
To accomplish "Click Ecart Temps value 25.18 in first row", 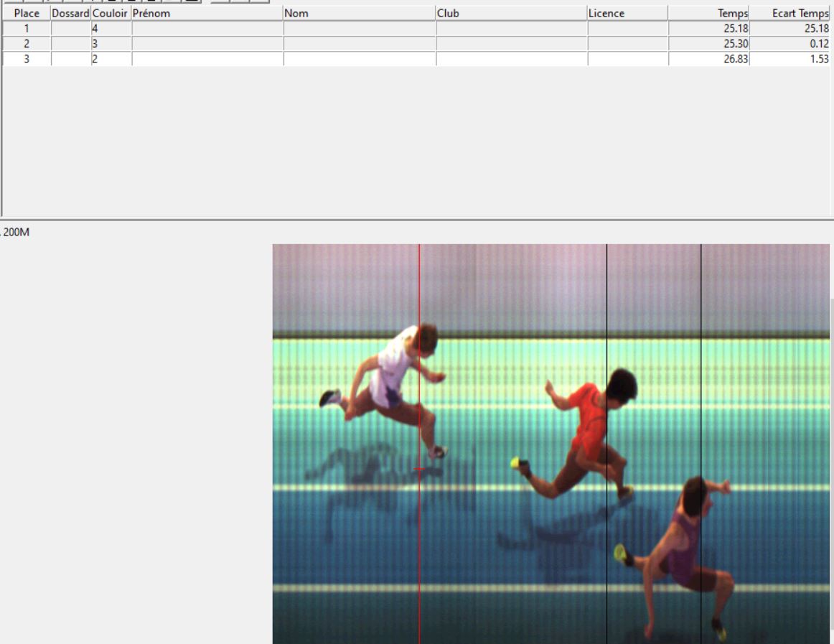I will (x=817, y=29).
